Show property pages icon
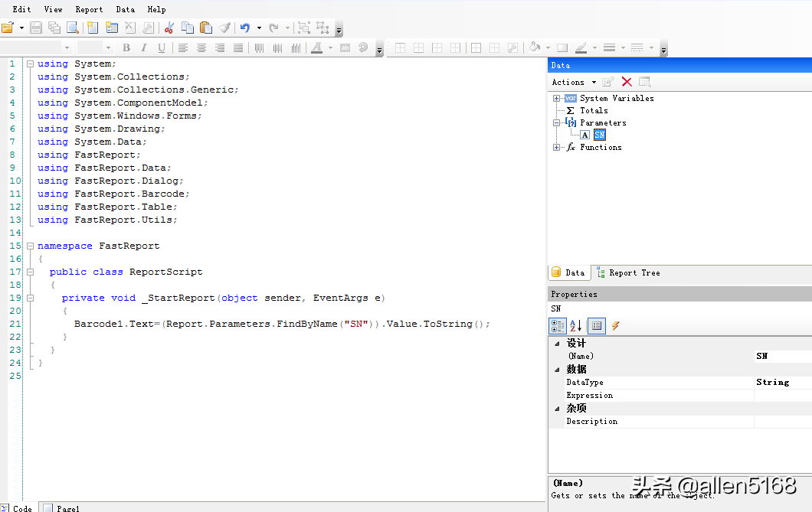This screenshot has height=512, width=812. [597, 326]
